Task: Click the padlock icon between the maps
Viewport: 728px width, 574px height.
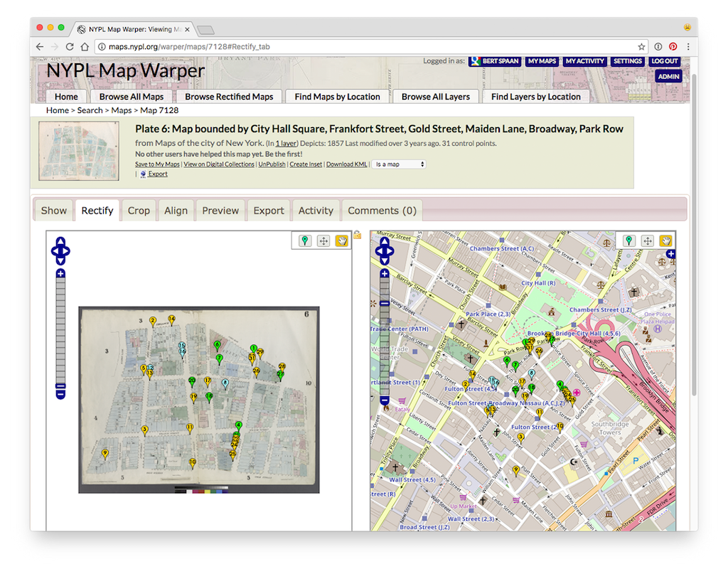Action: coord(357,235)
